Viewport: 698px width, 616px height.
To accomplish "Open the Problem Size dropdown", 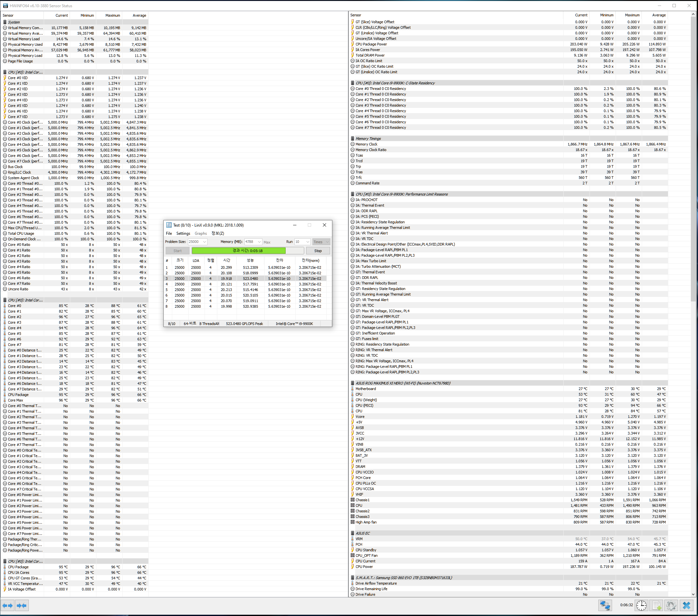I will [x=205, y=242].
